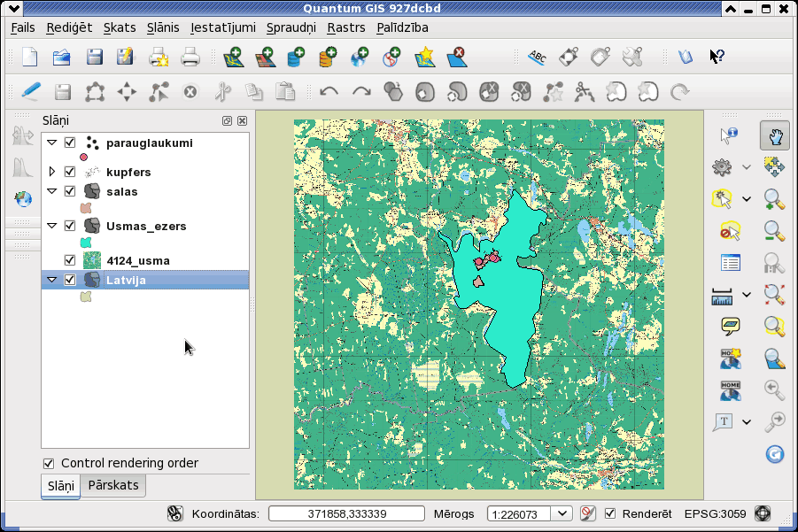The height and width of the screenshot is (532, 798).
Task: Click the New Project icon
Action: pyautogui.click(x=30, y=57)
